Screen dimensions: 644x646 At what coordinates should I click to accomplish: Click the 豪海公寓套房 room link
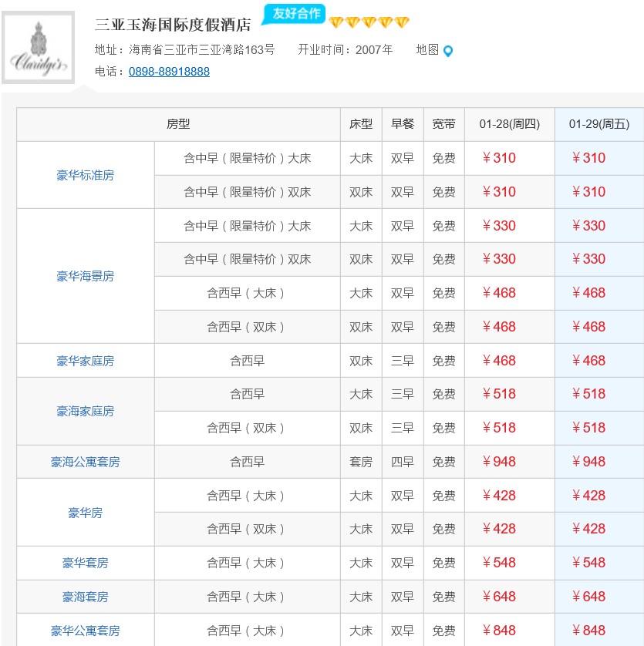85,462
